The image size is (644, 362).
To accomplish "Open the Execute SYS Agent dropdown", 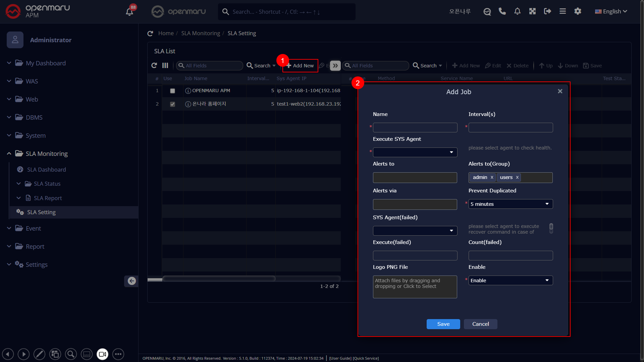I will click(x=415, y=153).
